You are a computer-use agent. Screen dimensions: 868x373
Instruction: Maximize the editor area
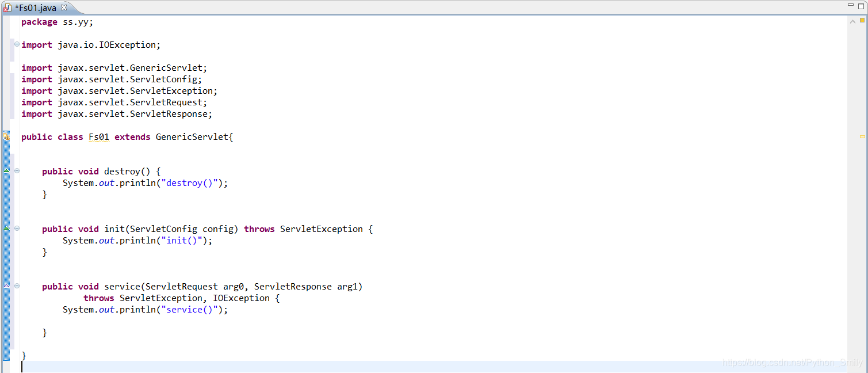(861, 5)
